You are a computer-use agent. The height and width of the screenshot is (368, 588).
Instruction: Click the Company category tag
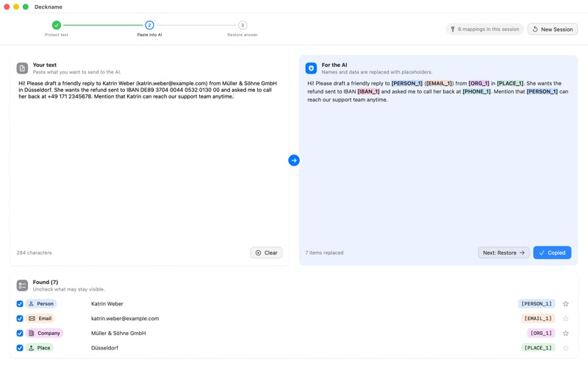point(44,333)
